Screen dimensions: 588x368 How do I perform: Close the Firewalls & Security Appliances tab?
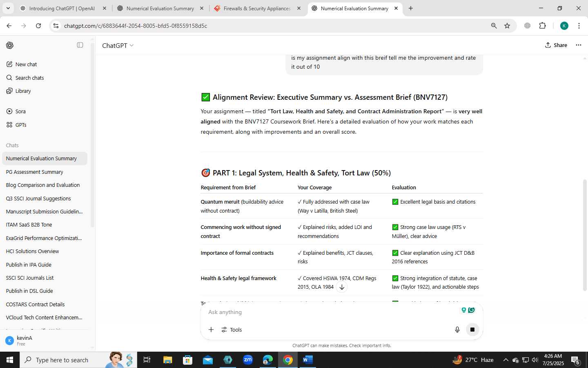[x=299, y=8]
